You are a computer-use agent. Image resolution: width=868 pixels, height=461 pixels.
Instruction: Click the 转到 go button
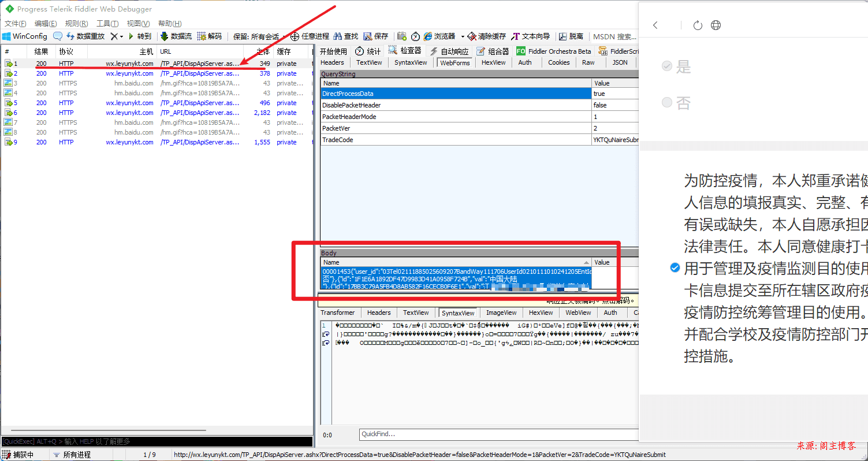[x=140, y=36]
